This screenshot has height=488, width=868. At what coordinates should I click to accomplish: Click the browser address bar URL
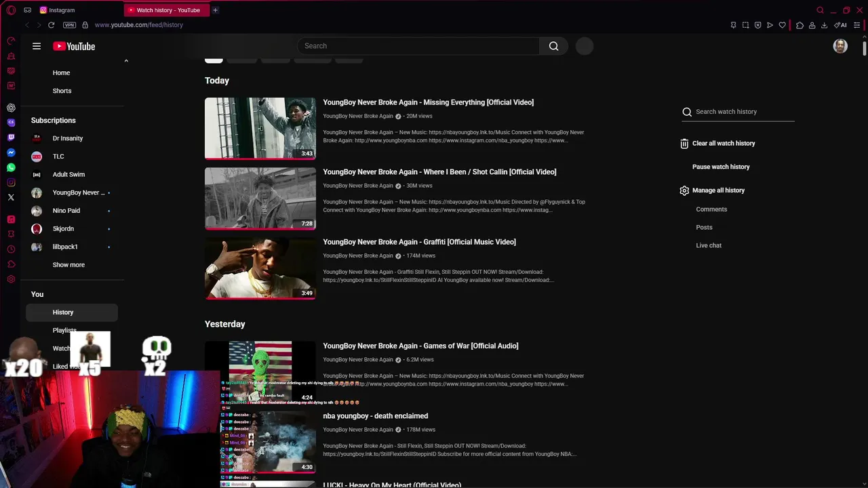[139, 25]
